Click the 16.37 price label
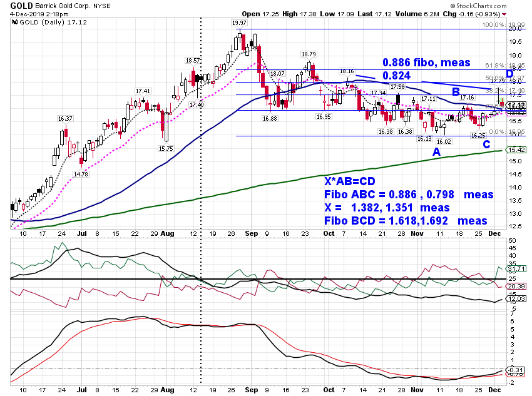 [x=65, y=118]
